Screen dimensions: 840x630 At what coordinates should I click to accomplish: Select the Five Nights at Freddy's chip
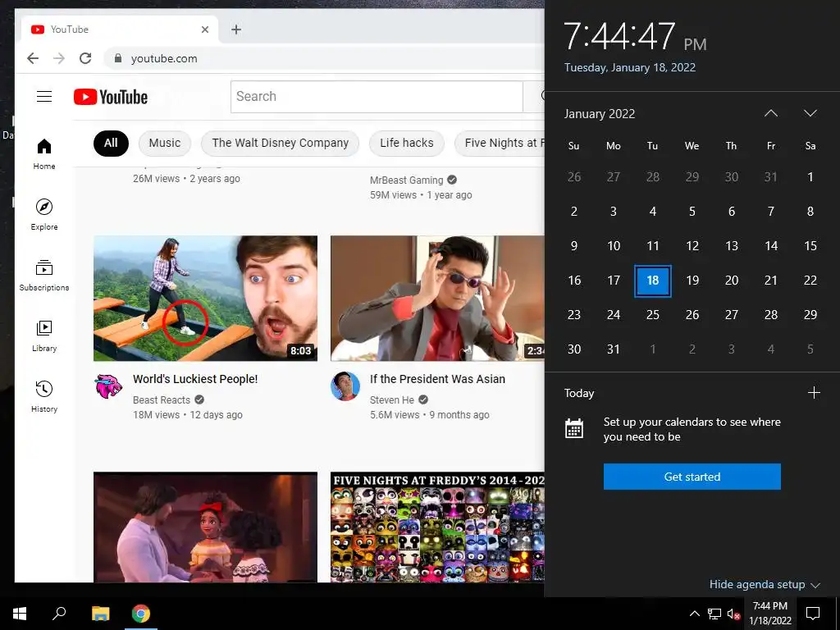tap(500, 143)
